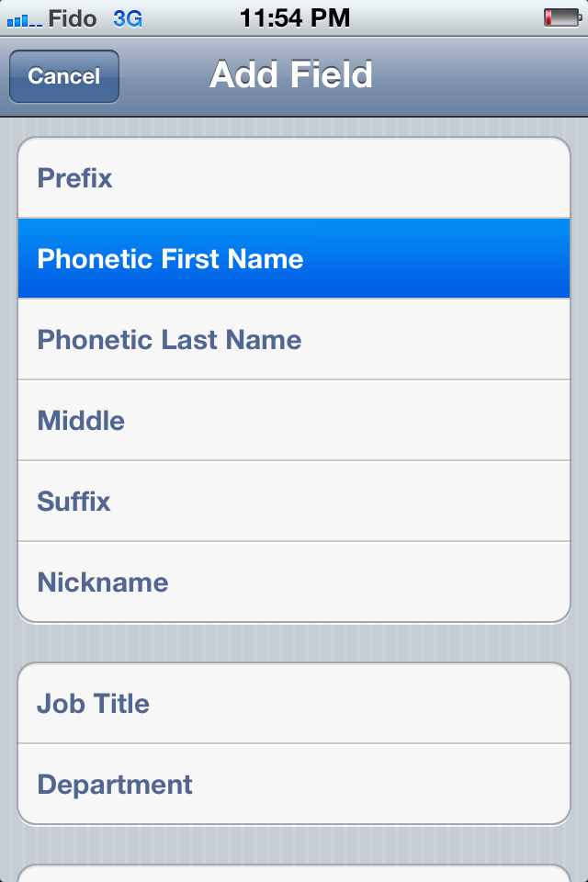588x882 pixels.
Task: Click striped gap between Nickname and Job Title
Action: pyautogui.click(x=294, y=643)
